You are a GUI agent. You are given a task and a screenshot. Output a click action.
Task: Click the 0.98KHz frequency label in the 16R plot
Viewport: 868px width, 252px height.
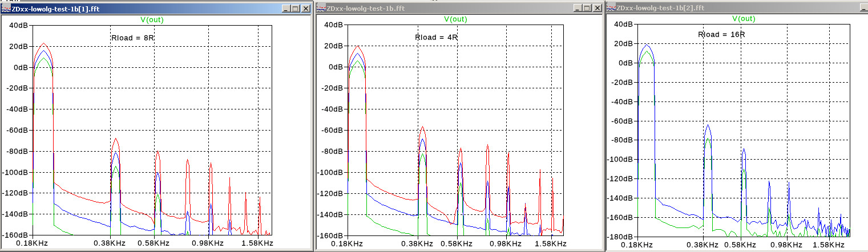tap(788, 245)
